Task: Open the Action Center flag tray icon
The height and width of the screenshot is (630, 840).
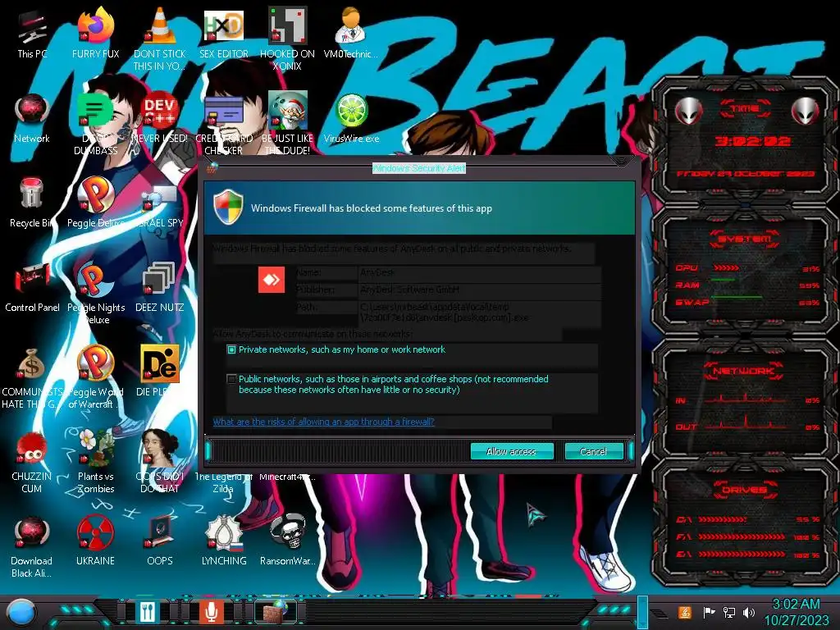Action: [709, 612]
